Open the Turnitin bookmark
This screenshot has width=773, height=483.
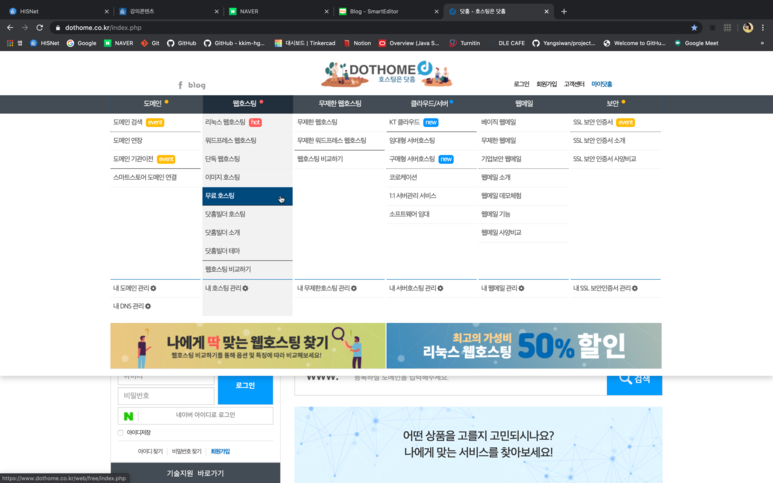click(464, 43)
